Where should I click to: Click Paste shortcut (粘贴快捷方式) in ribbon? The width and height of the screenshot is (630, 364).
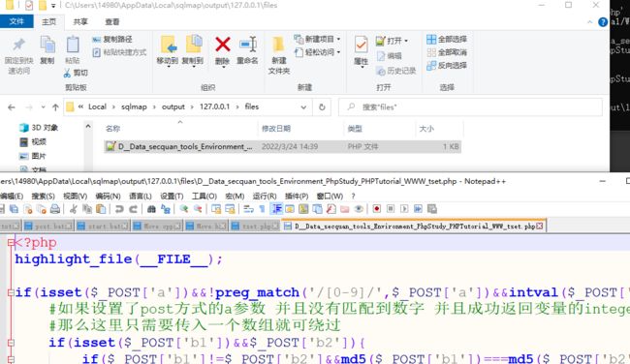(x=119, y=52)
